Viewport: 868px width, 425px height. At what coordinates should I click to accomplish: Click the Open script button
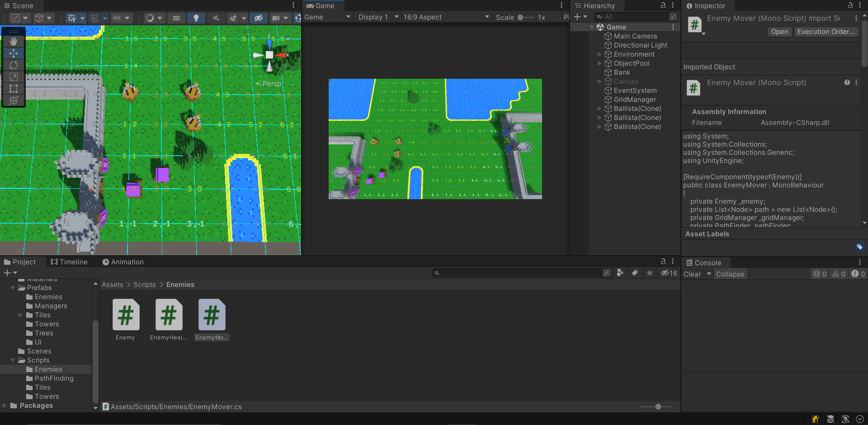pyautogui.click(x=779, y=32)
